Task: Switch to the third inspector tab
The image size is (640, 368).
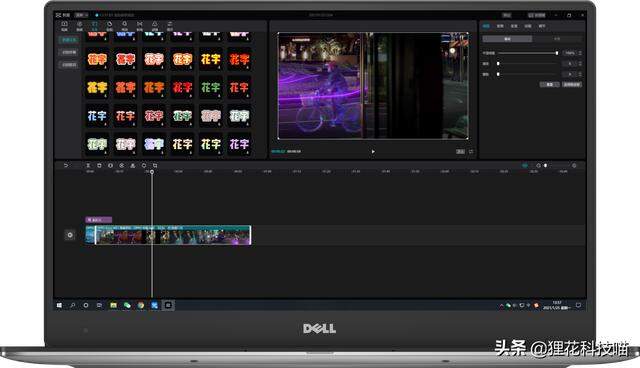Action: [x=514, y=26]
